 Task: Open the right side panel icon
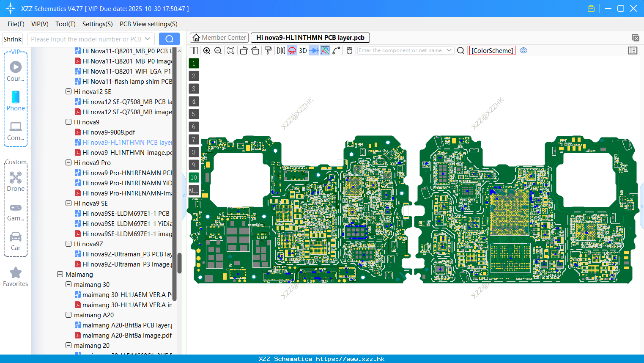(x=633, y=50)
